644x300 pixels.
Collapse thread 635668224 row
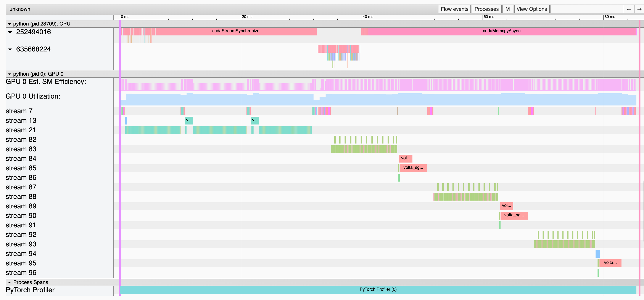point(10,49)
